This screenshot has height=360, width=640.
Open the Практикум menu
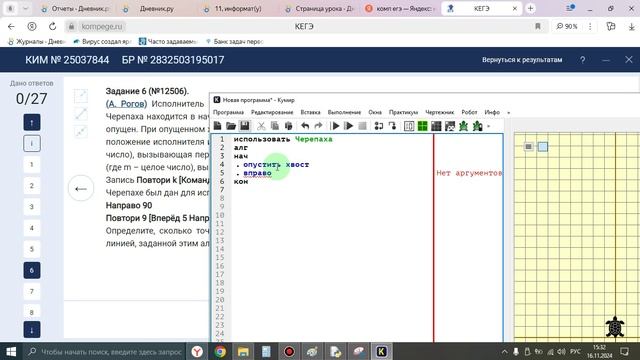pyautogui.click(x=403, y=112)
